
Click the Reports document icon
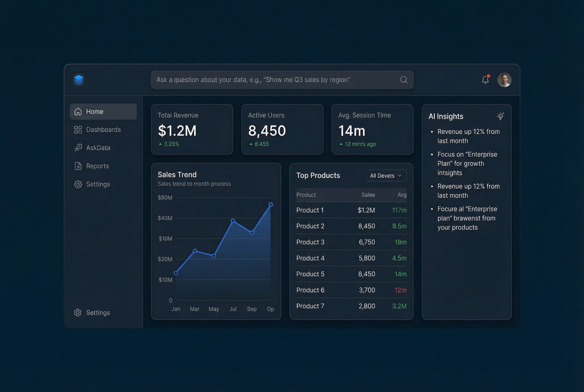[x=78, y=166]
